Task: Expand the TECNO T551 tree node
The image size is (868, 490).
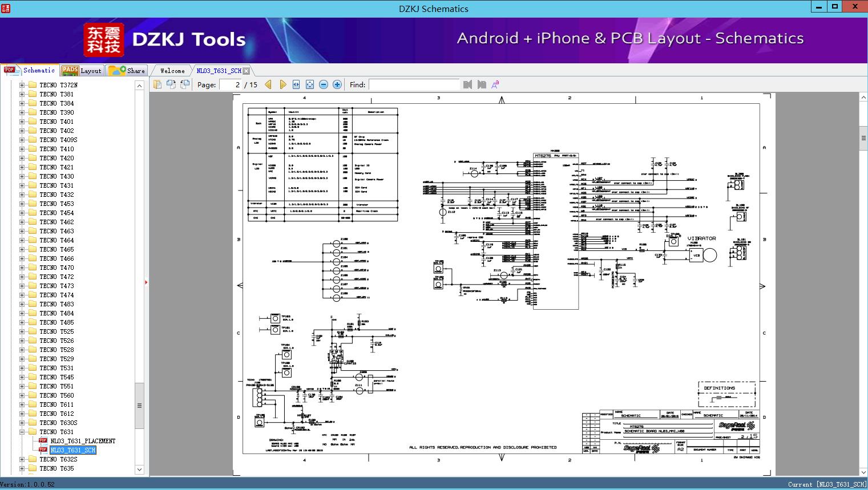Action: tap(22, 386)
